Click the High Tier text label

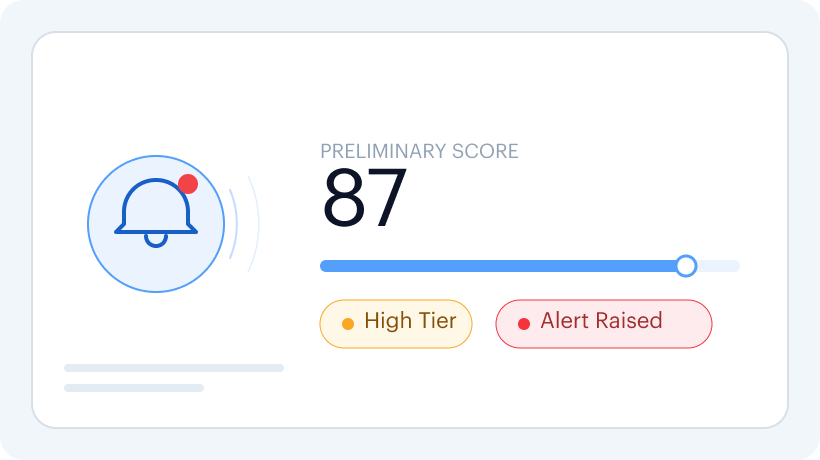pos(411,320)
